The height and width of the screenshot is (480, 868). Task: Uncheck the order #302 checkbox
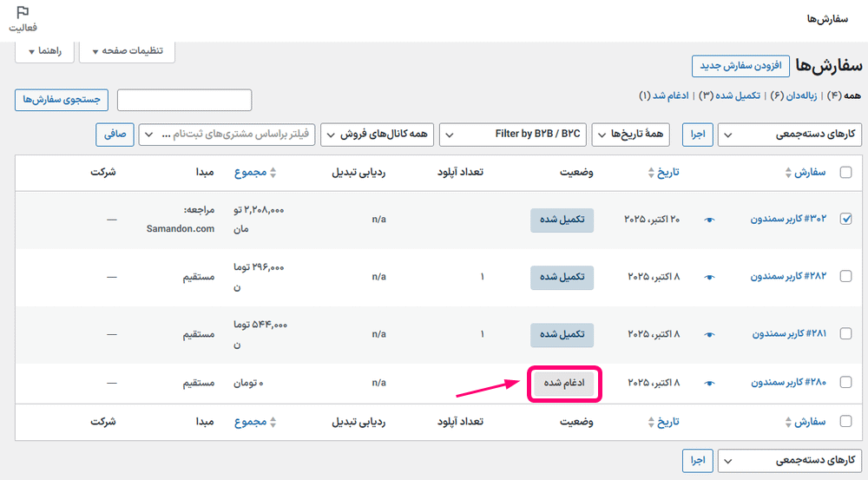845,219
